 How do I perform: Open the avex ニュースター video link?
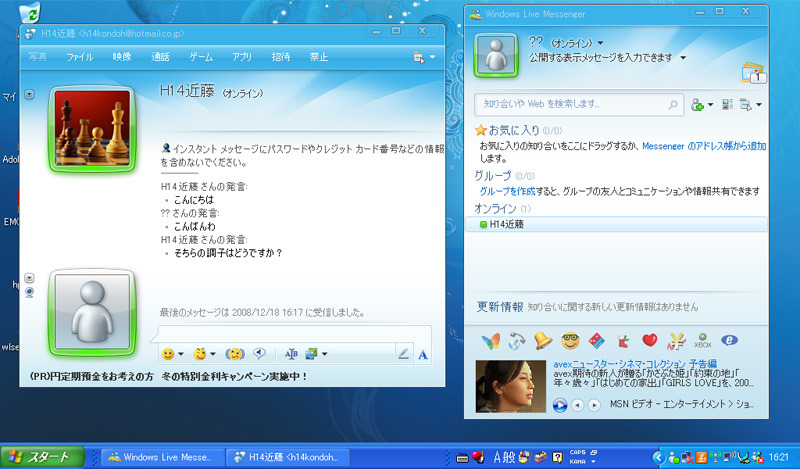point(635,364)
